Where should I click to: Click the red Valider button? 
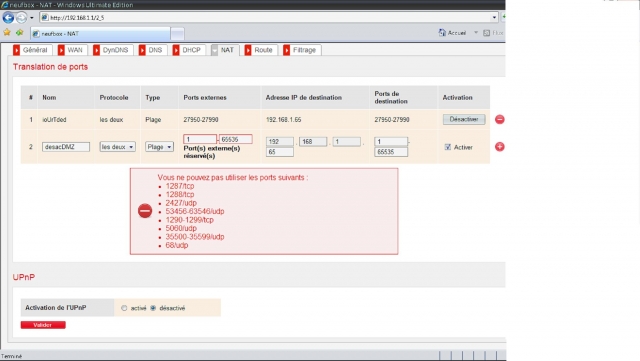[43, 325]
